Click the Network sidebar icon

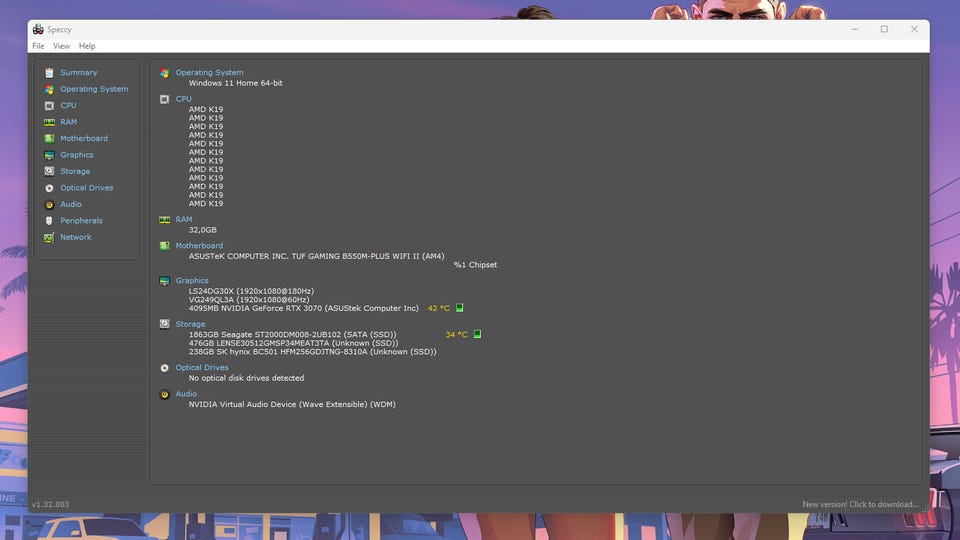tap(49, 238)
